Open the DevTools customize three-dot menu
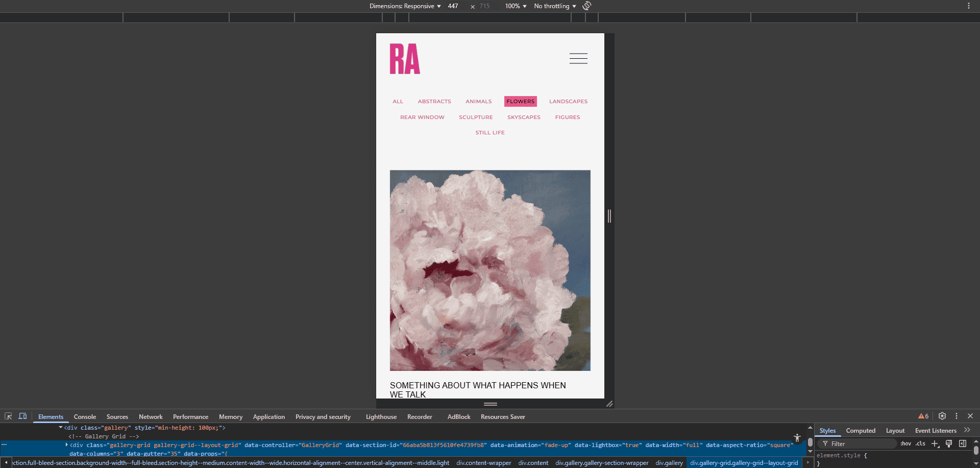The image size is (980, 468). pyautogui.click(x=957, y=416)
